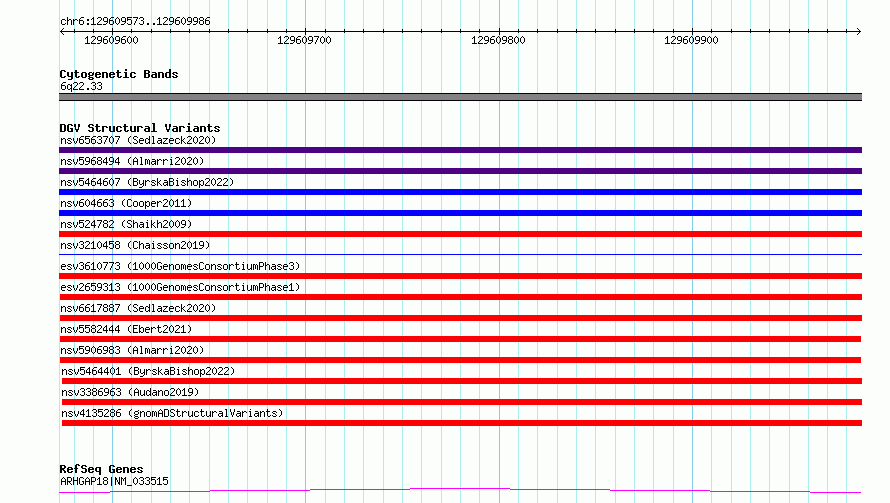Click the left arrow of the ruler

pos(62,31)
